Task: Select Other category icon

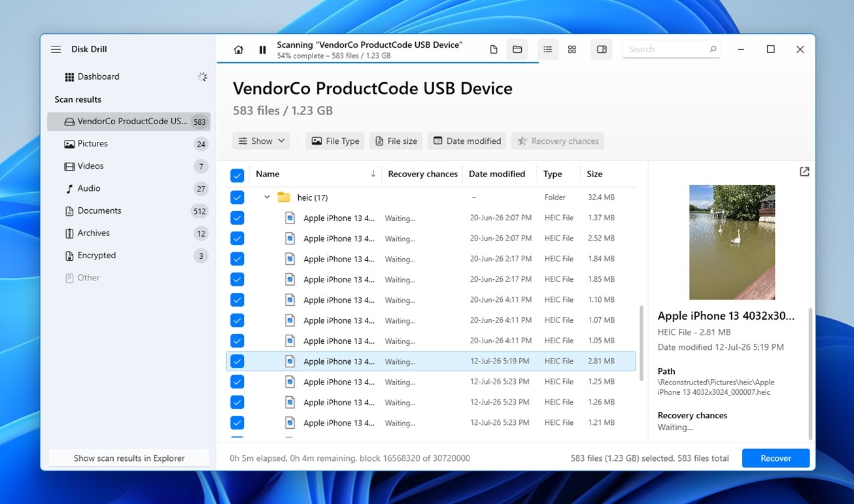Action: click(x=69, y=278)
